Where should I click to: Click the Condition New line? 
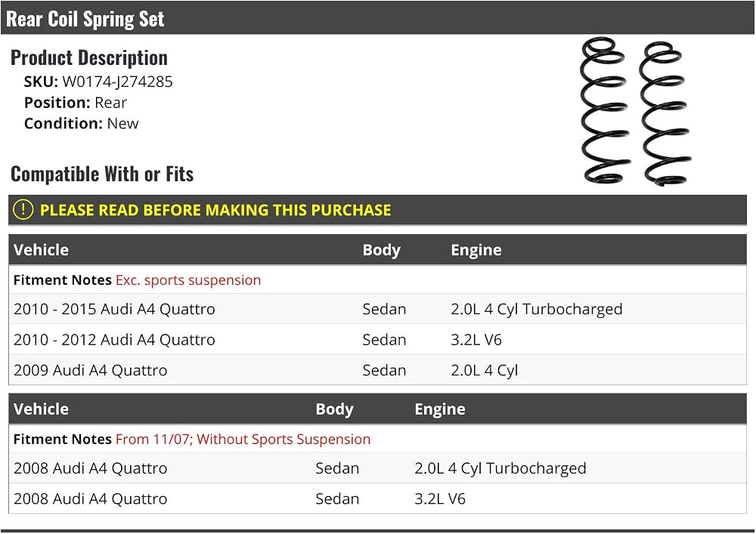pyautogui.click(x=82, y=124)
